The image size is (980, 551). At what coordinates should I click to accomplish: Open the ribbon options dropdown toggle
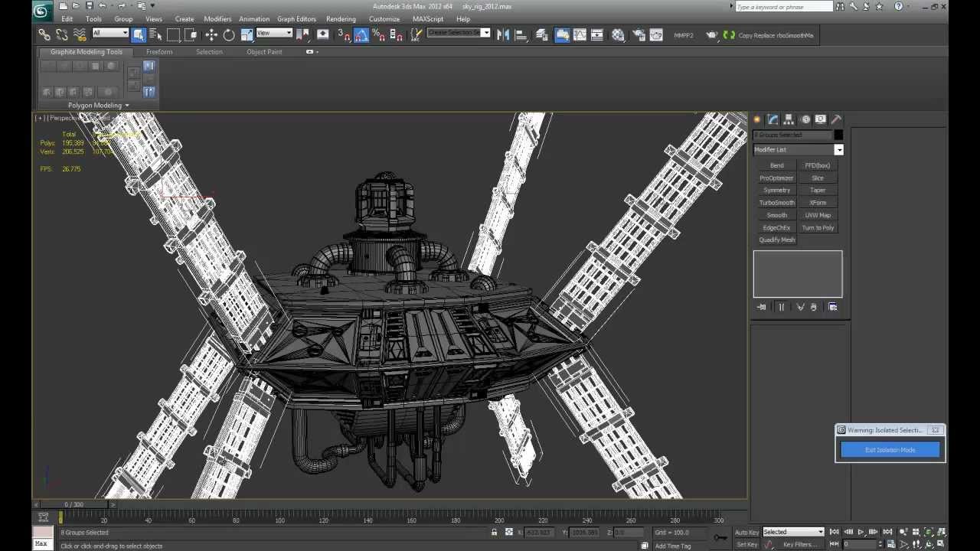[312, 52]
